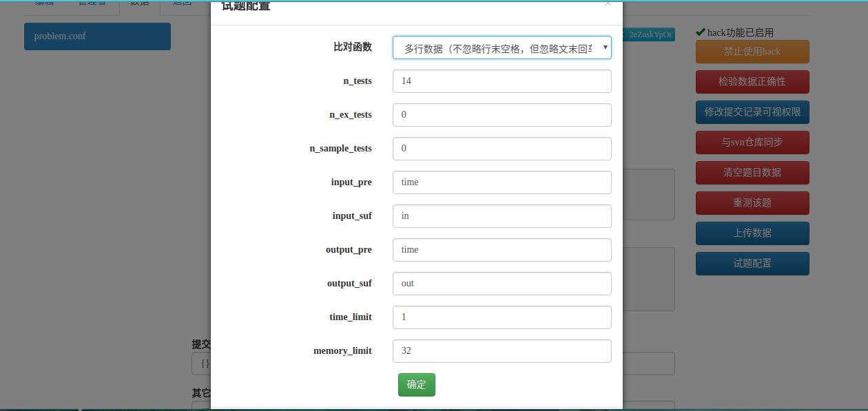Click the input_pre field containing time
The width and height of the screenshot is (868, 411).
(502, 182)
